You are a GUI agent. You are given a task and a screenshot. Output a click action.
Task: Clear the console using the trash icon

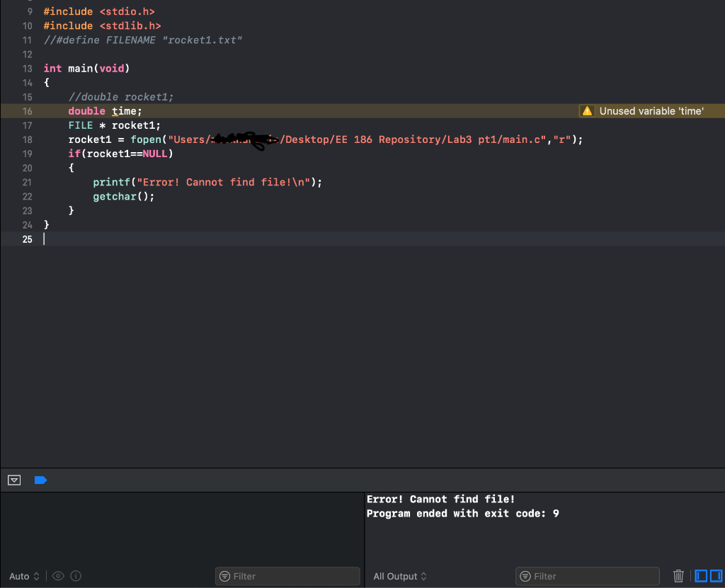click(678, 576)
